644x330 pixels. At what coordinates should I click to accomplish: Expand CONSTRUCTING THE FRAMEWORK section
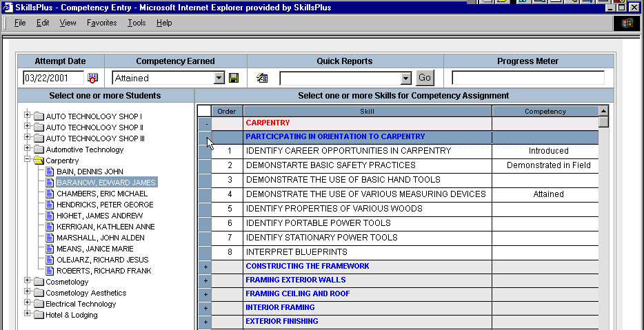(205, 267)
